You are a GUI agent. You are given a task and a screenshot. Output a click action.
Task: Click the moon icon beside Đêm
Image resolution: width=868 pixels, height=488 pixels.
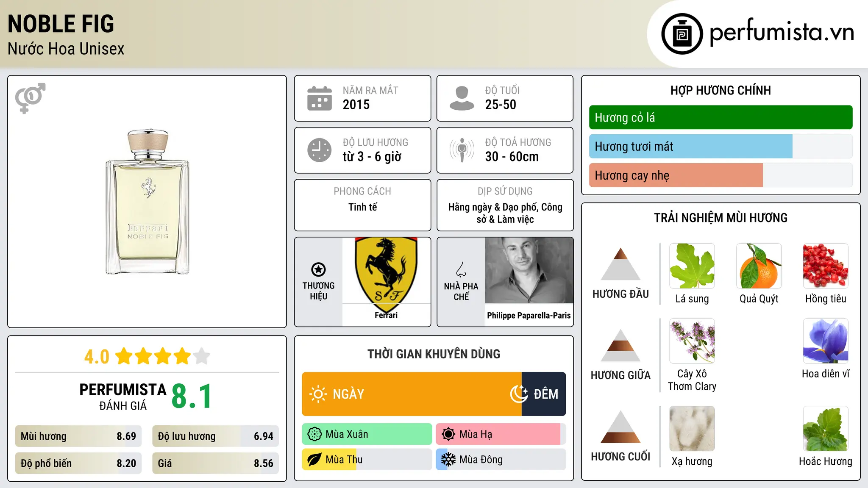point(519,394)
